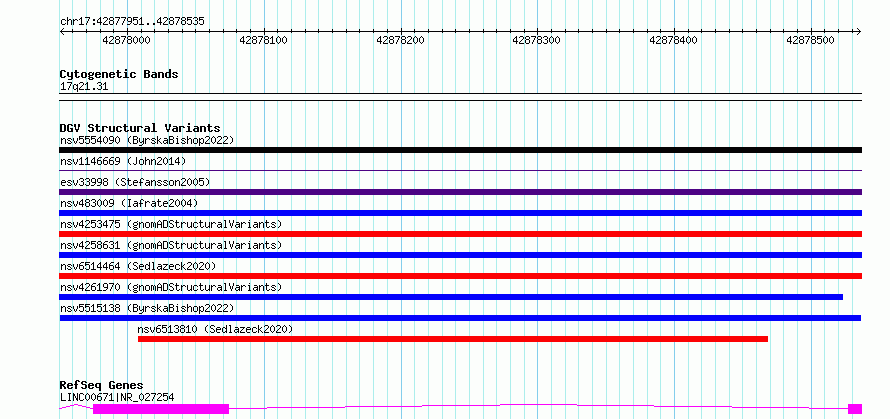
Task: Click the red nsv6514464 variant bar
Action: [x=461, y=276]
